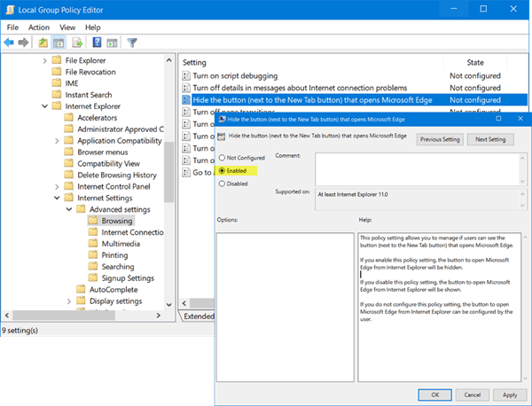The width and height of the screenshot is (532, 406).
Task: Select the Disabled radio button
Action: 222,183
